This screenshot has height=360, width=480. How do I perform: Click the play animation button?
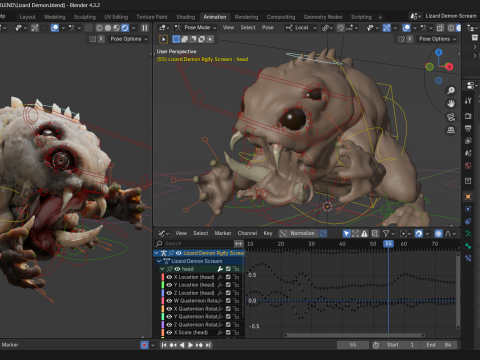tap(190, 345)
